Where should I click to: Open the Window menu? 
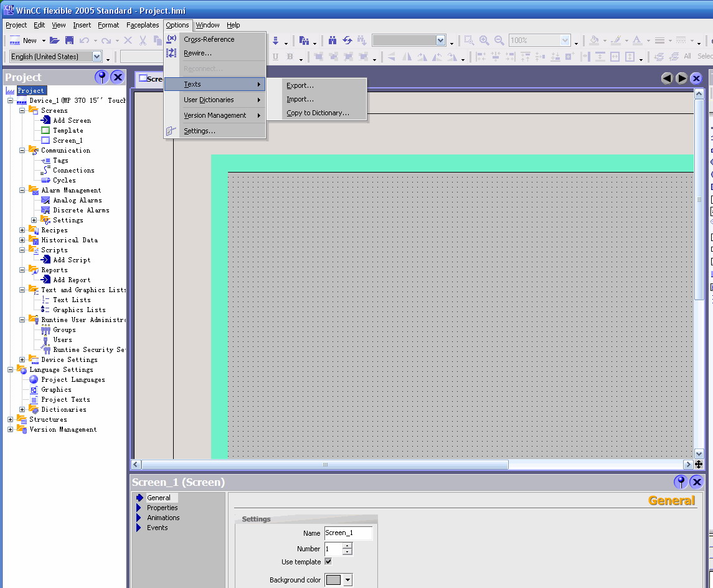pos(207,25)
